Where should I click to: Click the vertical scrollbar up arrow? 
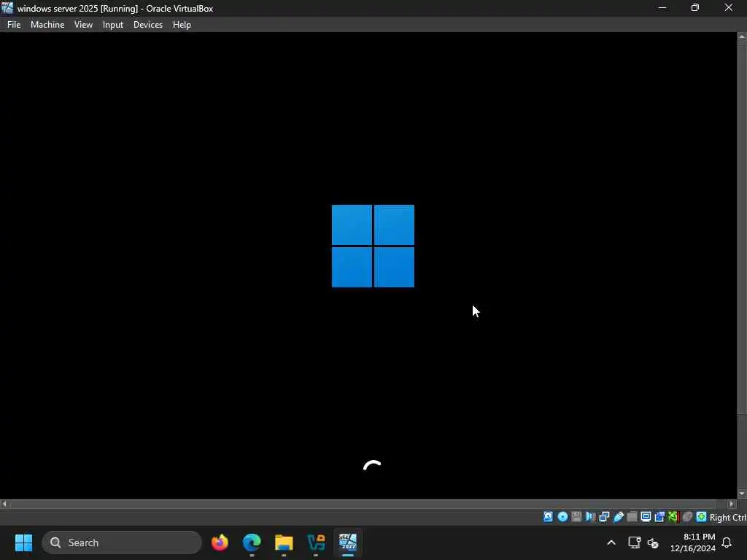coord(742,36)
